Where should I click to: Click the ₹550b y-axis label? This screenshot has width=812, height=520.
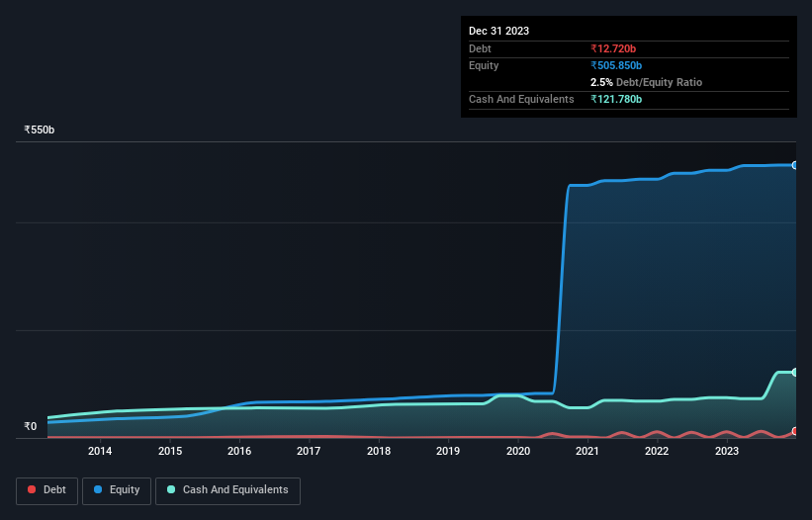coord(40,130)
